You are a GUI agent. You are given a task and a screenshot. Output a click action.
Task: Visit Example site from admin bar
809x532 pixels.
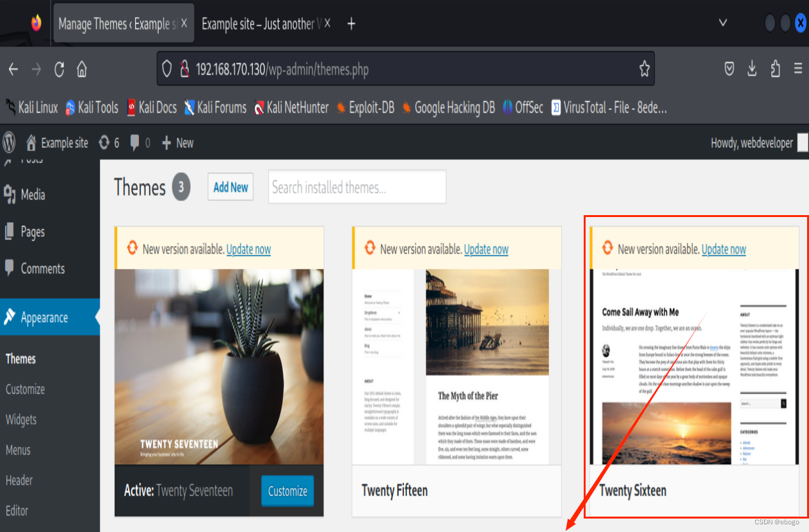(57, 142)
